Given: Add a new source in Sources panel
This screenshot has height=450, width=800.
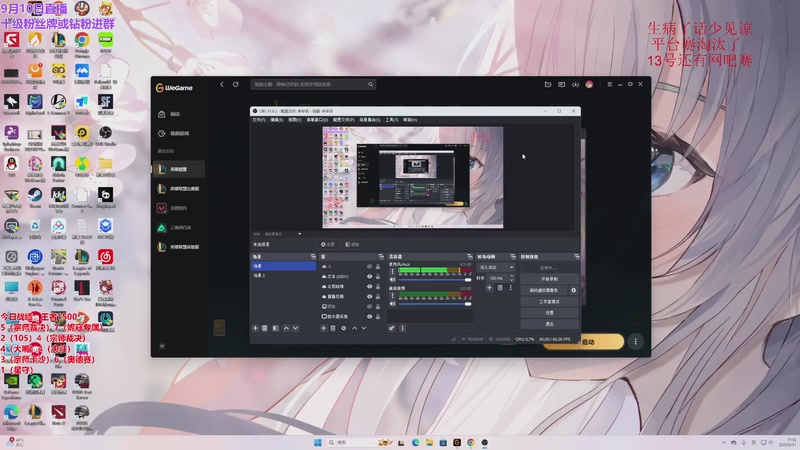Looking at the screenshot, I should pyautogui.click(x=323, y=328).
